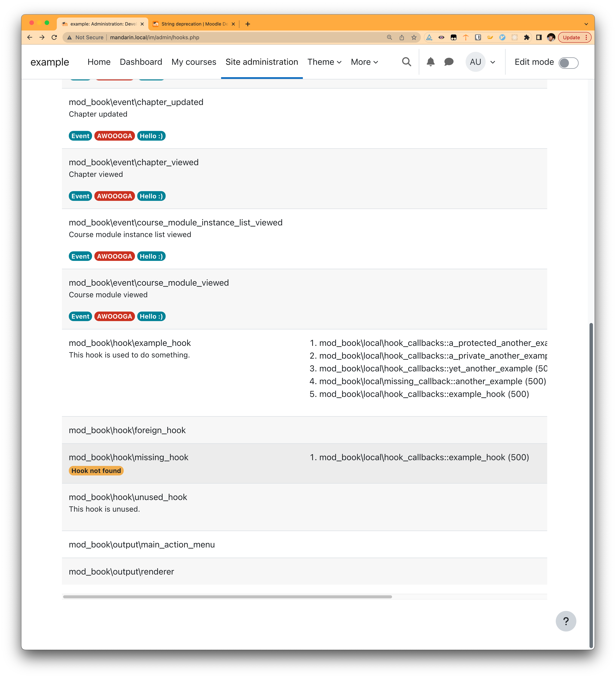
Task: Switch to the example Administration browser tab
Action: coord(103,24)
